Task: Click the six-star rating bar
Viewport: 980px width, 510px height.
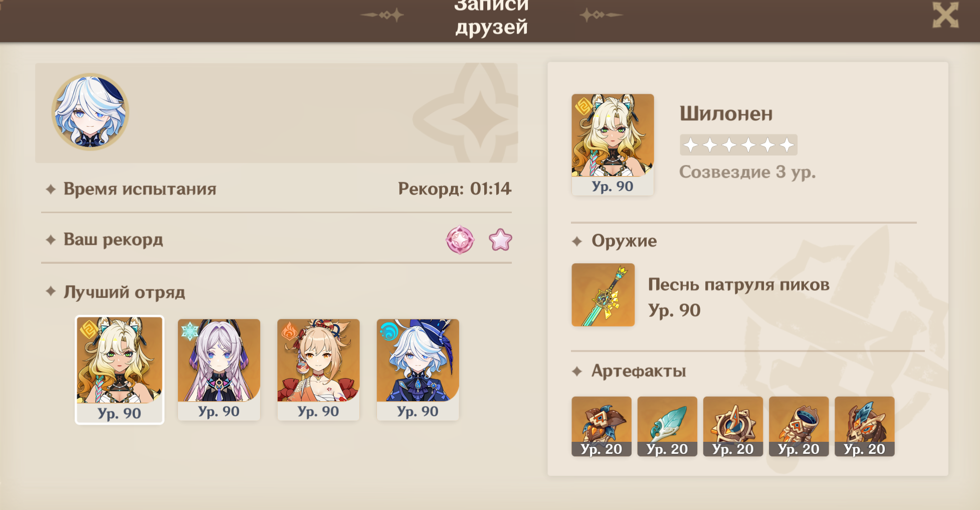Action: click(x=738, y=145)
